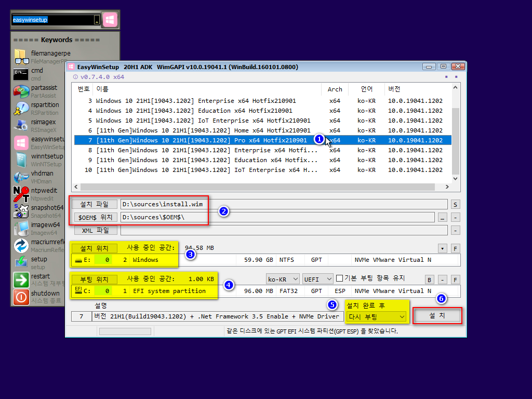Launch cmd from the keywords list
532x399 pixels.
point(21,74)
